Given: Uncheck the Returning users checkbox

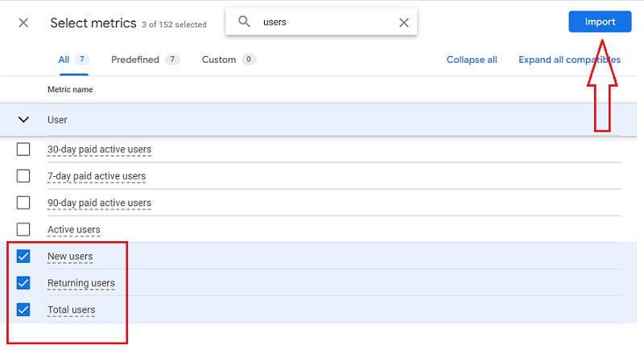Looking at the screenshot, I should pyautogui.click(x=23, y=283).
